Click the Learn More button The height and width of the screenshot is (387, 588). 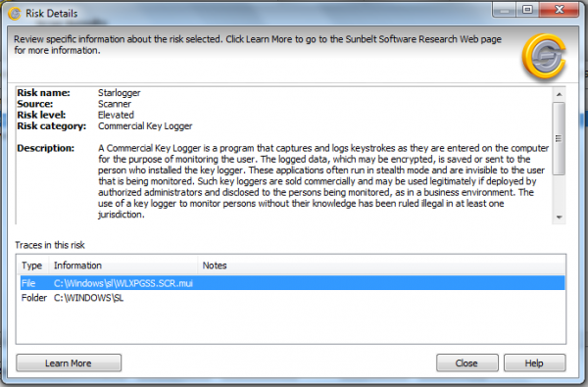(x=69, y=363)
